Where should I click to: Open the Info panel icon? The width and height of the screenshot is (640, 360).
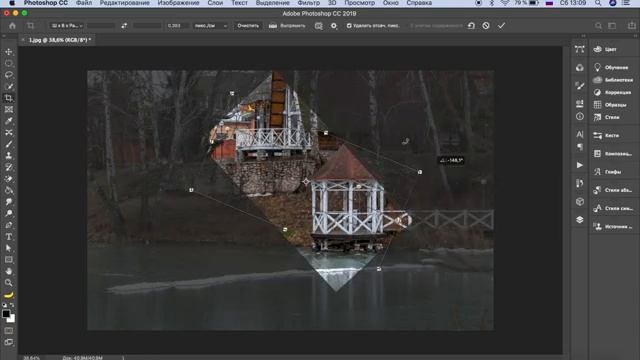pyautogui.click(x=580, y=116)
